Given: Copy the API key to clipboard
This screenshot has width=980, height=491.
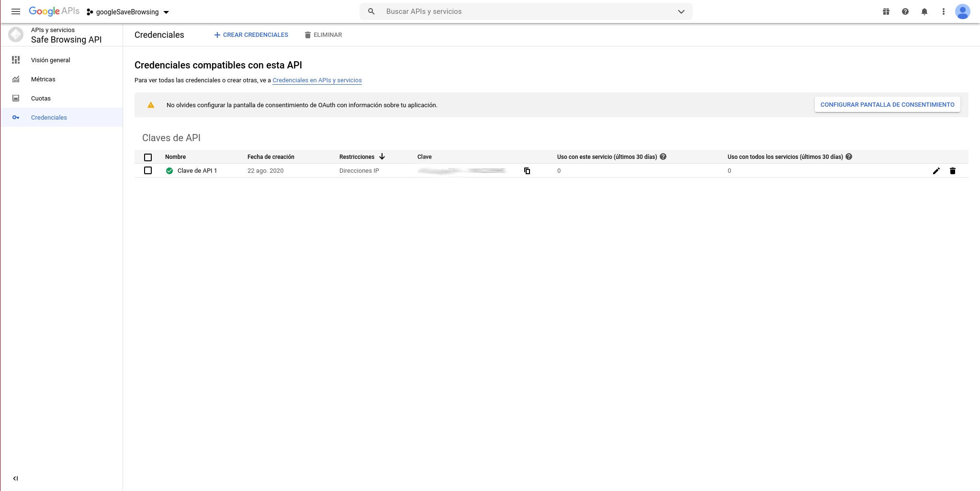Looking at the screenshot, I should 527,171.
